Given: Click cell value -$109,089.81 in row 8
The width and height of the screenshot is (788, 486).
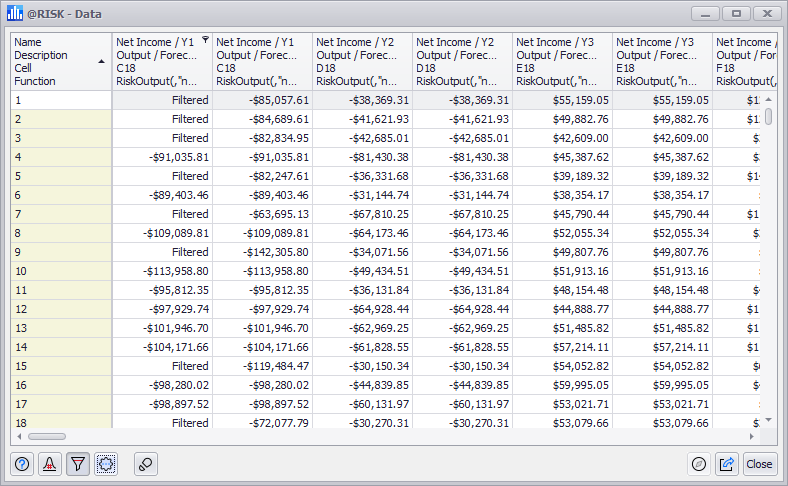Looking at the screenshot, I should coord(162,233).
